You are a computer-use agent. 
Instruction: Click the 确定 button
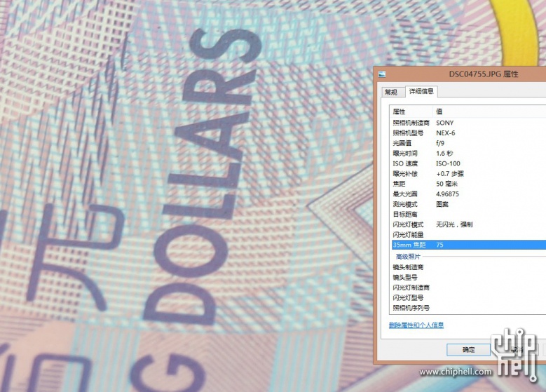(468, 349)
